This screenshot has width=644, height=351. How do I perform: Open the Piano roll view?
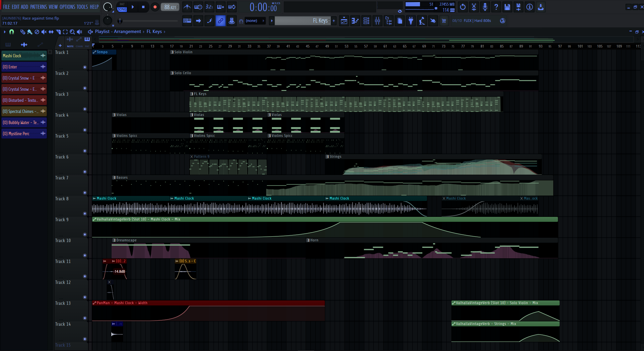355,21
